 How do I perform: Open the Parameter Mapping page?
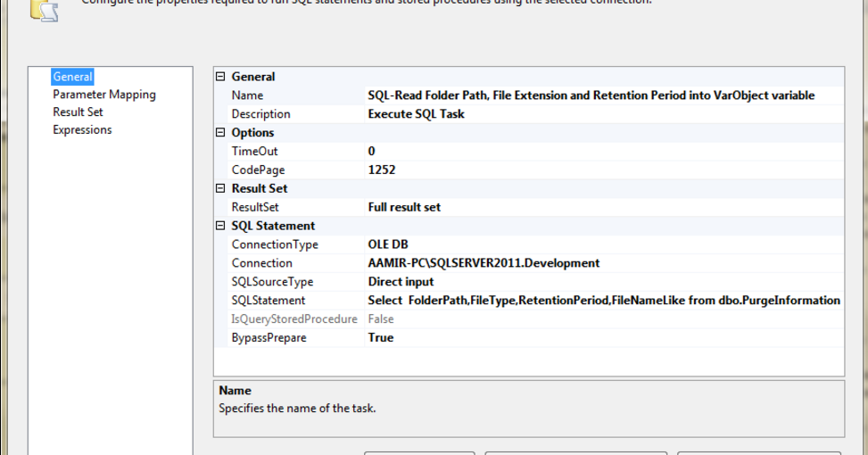pyautogui.click(x=104, y=95)
